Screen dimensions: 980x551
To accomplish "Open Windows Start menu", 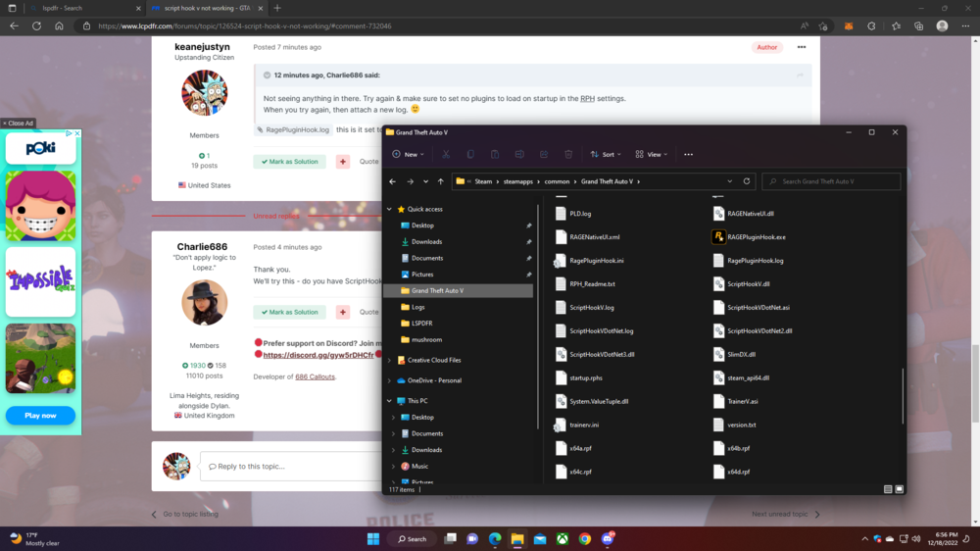I will 373,538.
